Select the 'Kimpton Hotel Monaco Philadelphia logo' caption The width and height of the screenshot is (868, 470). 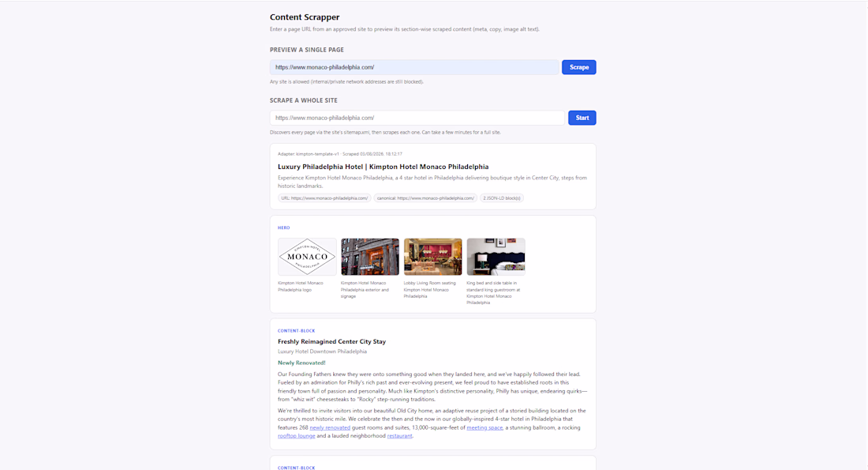(301, 286)
